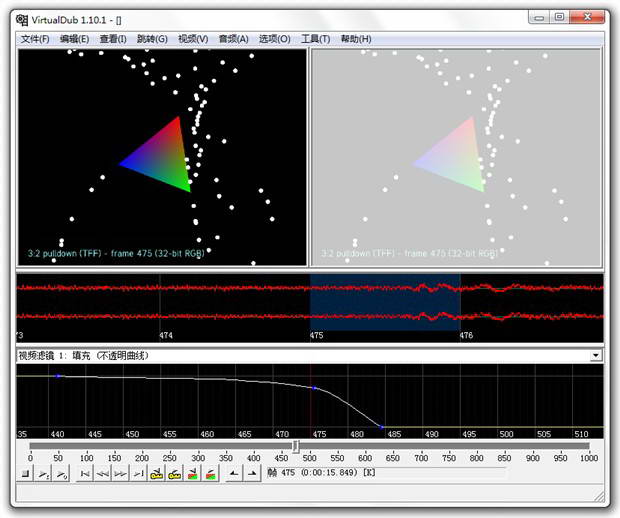Click the Play output button
This screenshot has height=518, width=620.
point(59,473)
